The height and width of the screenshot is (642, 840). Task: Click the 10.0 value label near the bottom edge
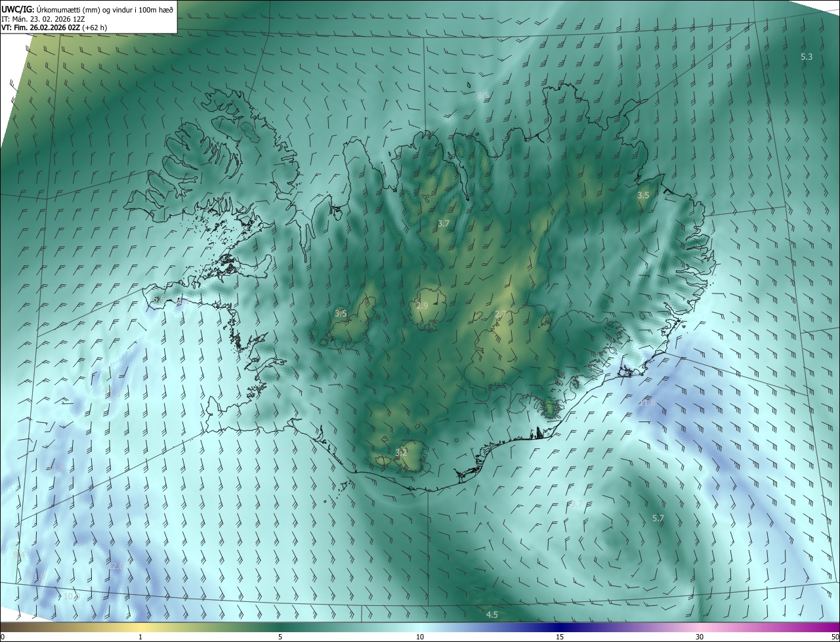71,597
